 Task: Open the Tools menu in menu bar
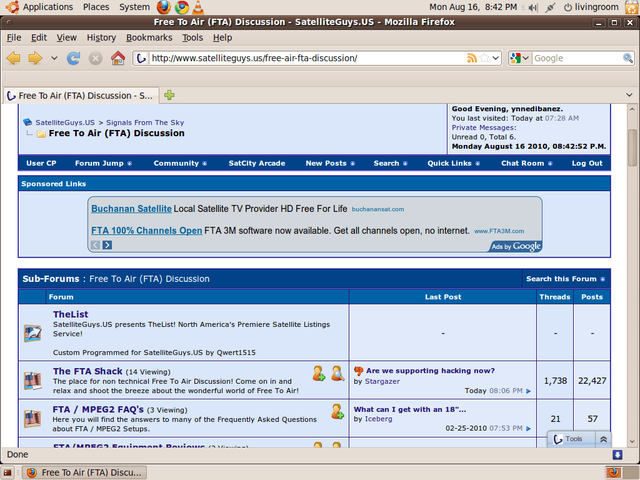[x=192, y=38]
